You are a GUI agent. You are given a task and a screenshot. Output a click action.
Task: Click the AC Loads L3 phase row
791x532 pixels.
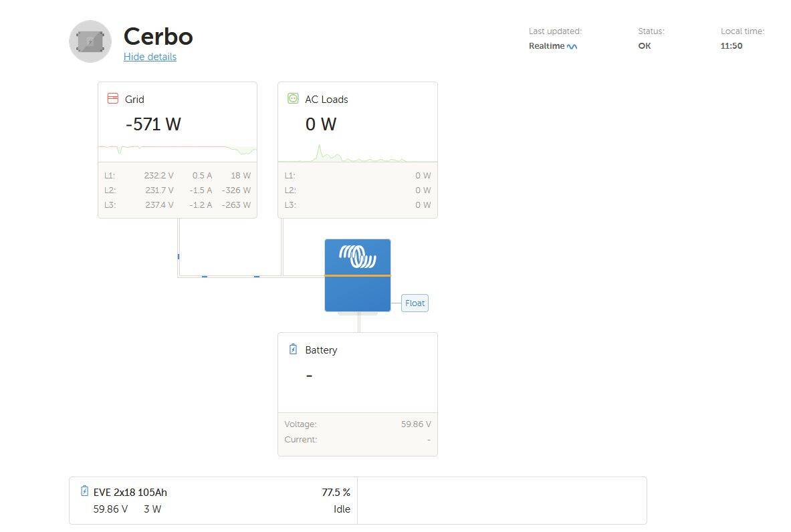click(x=358, y=205)
